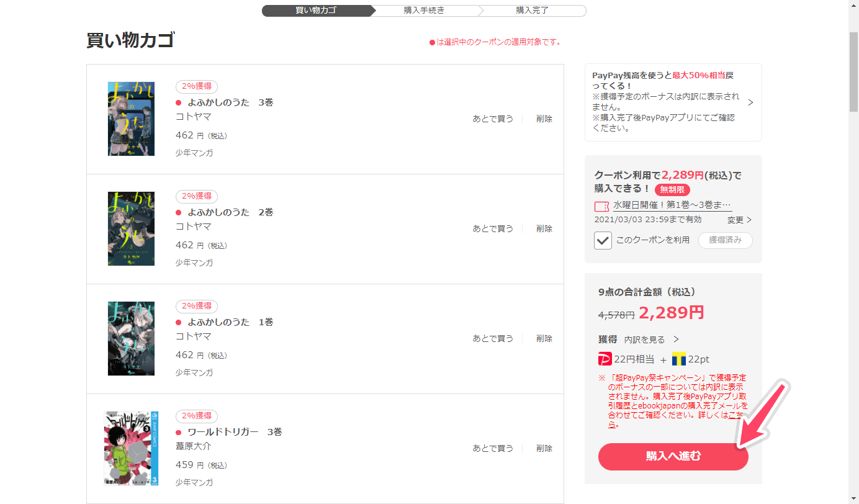859x504 pixels.
Task: Click あとで買う for ワールドトリガー 3巻
Action: [493, 448]
